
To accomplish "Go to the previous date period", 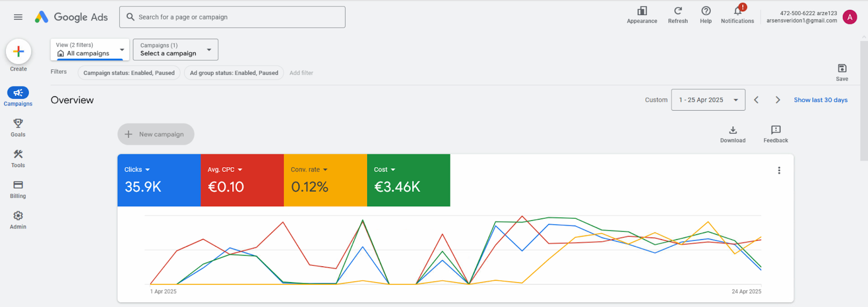I will tap(756, 100).
